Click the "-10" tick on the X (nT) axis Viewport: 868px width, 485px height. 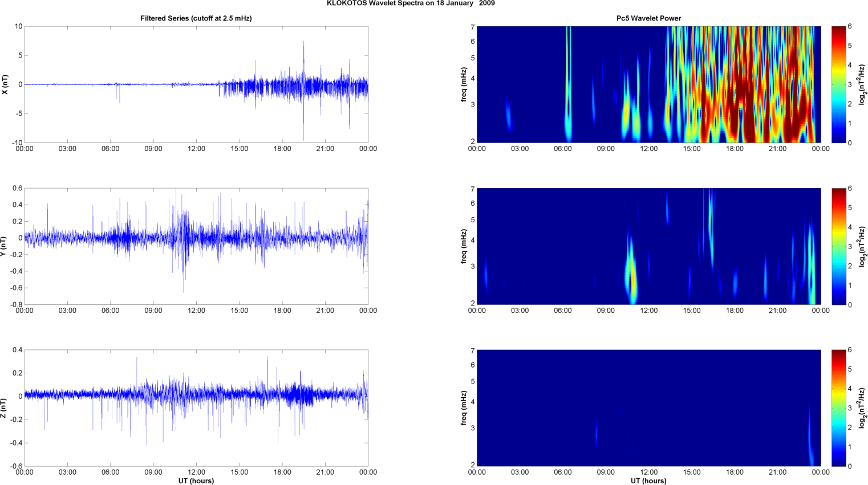pos(18,142)
